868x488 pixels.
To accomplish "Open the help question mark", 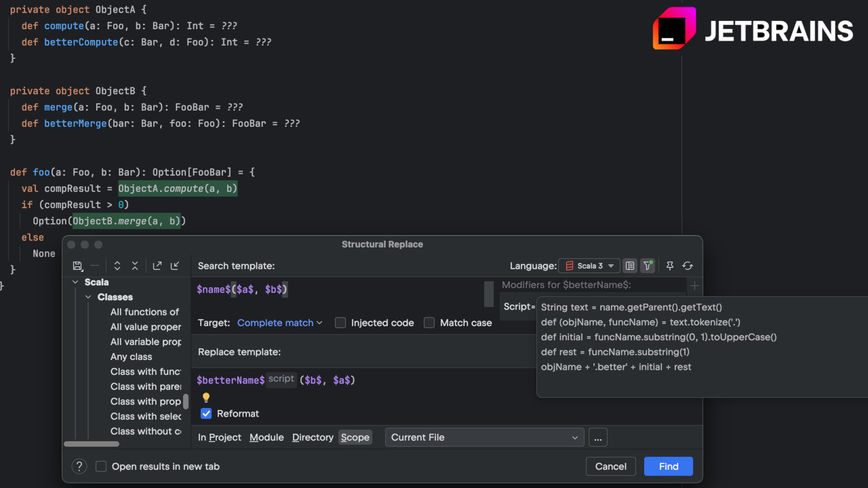I will pyautogui.click(x=79, y=466).
